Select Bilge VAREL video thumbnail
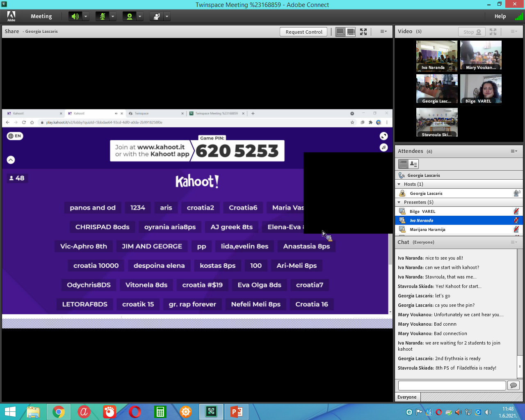The height and width of the screenshot is (420, 525). [x=481, y=89]
